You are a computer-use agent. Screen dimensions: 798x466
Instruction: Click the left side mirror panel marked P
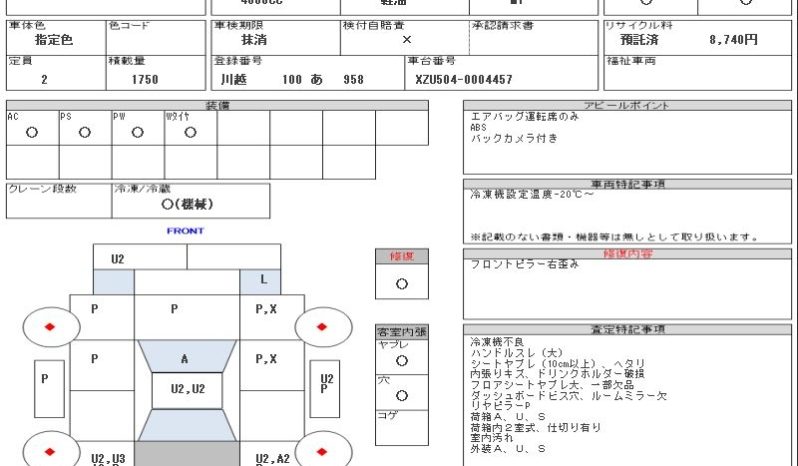click(49, 389)
